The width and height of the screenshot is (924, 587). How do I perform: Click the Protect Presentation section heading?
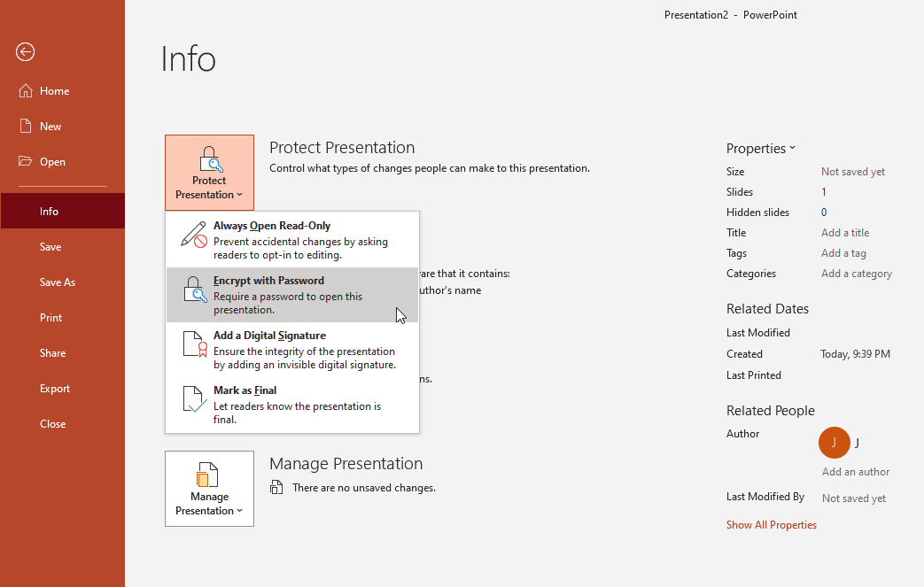tap(342, 147)
